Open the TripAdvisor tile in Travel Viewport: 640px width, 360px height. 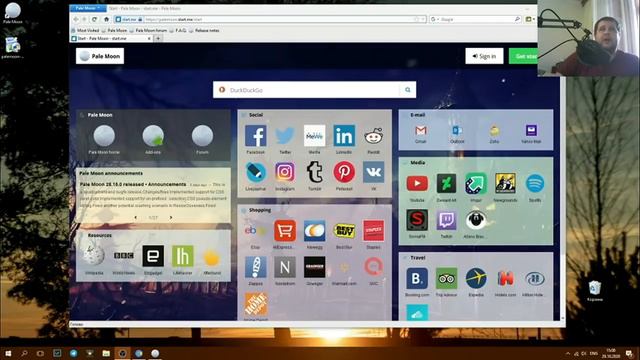coord(447,279)
